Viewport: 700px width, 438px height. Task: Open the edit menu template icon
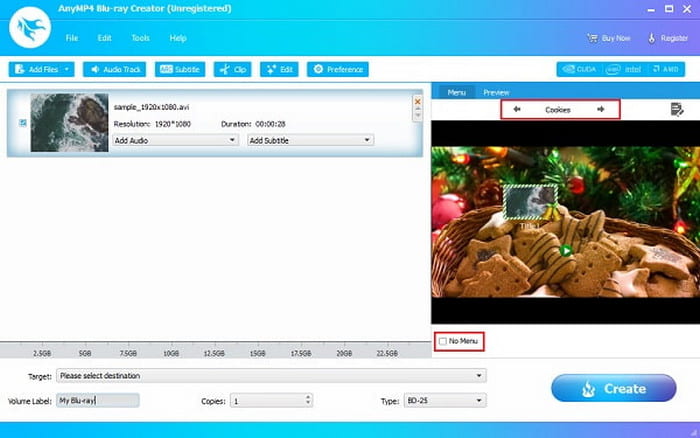[677, 109]
